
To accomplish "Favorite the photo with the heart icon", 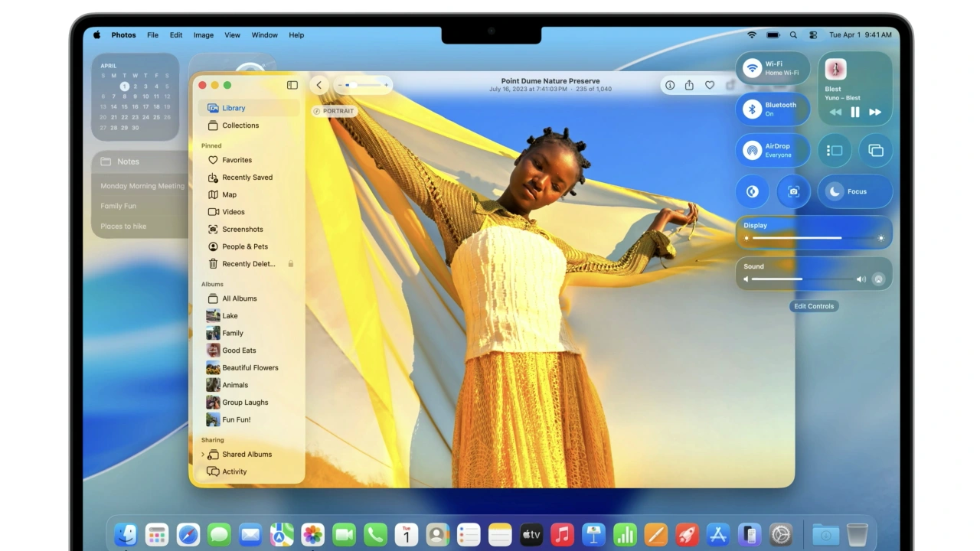I will click(710, 85).
